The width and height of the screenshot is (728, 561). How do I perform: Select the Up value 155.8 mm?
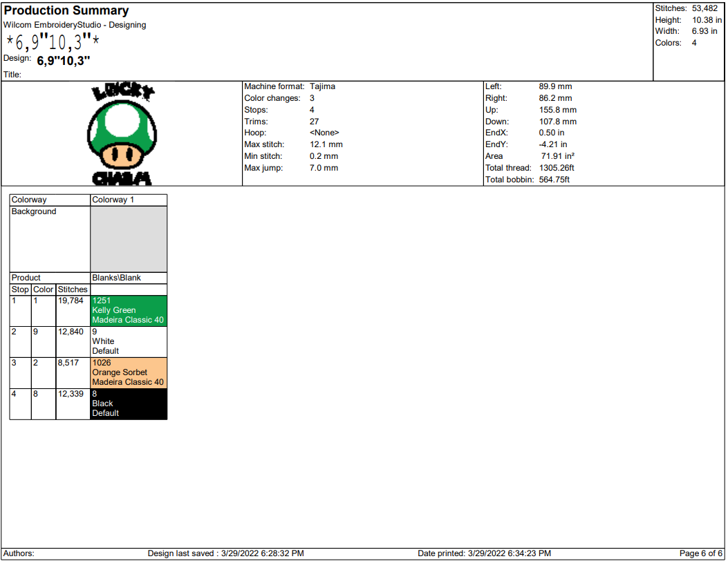click(x=558, y=110)
